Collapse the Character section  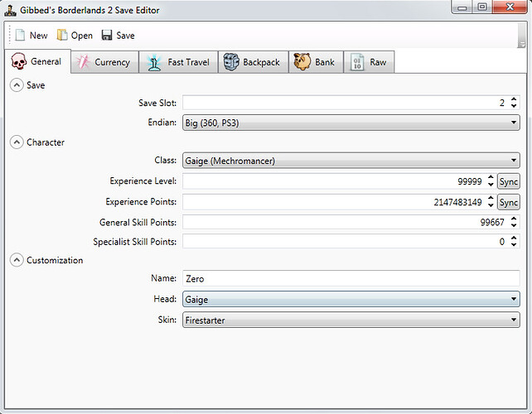click(x=16, y=142)
